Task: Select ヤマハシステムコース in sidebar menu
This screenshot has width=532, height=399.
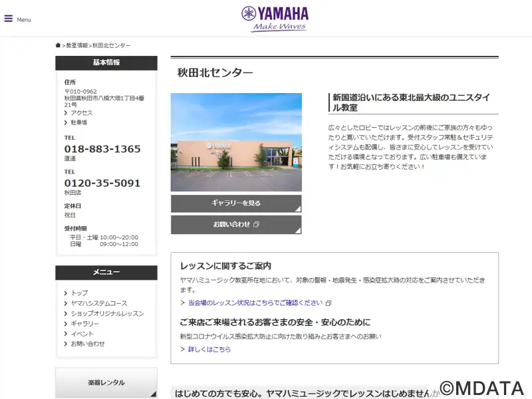Action: 98,303
